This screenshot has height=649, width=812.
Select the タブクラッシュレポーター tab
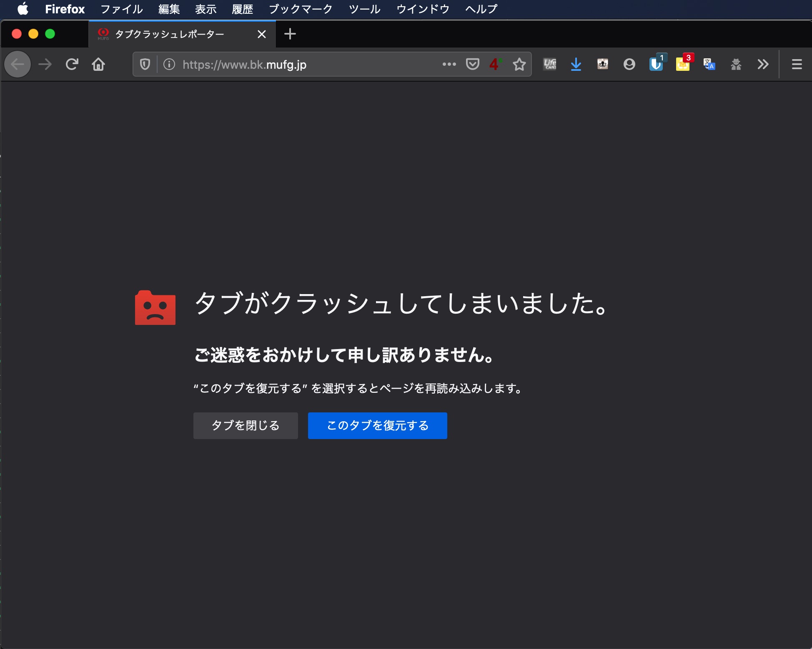[x=182, y=34]
